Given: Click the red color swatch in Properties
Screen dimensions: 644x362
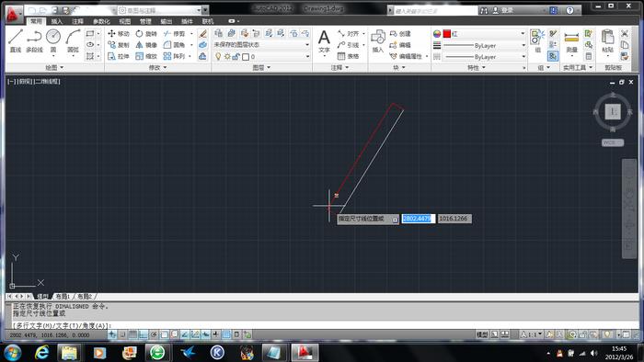Looking at the screenshot, I should (447, 34).
